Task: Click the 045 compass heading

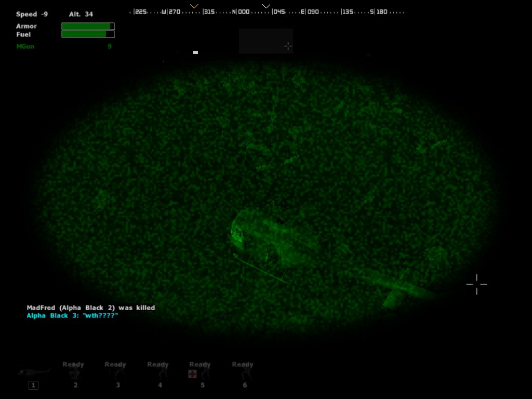Action: coord(278,12)
